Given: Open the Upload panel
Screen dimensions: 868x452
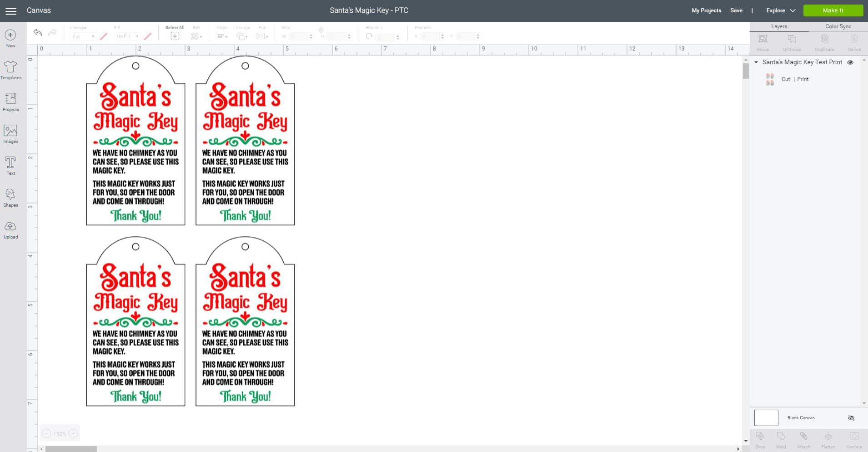Looking at the screenshot, I should pos(10,230).
